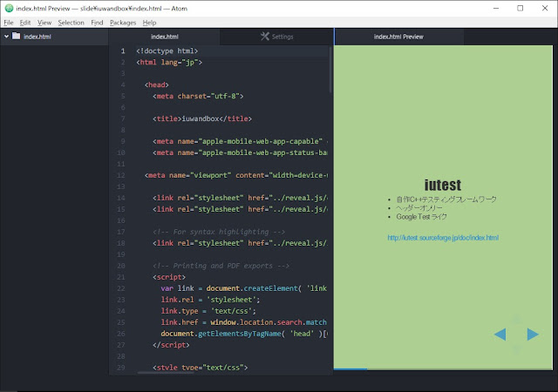Click the <style type="text/css"> line

coord(200,368)
